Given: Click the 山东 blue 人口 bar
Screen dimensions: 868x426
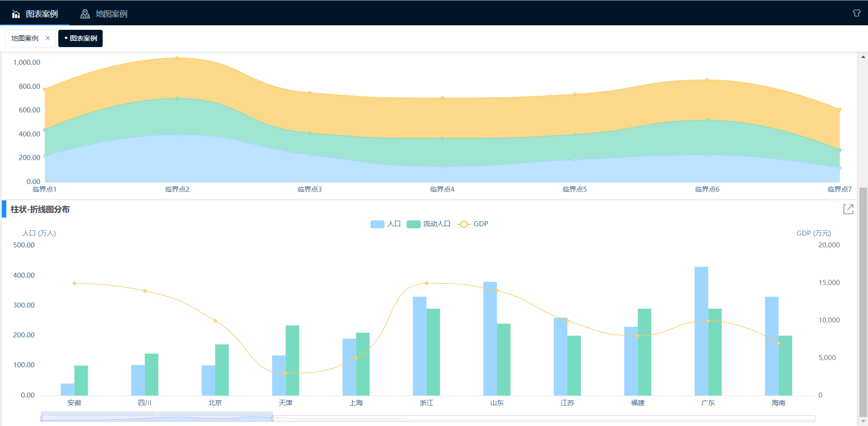Looking at the screenshot, I should click(490, 339).
